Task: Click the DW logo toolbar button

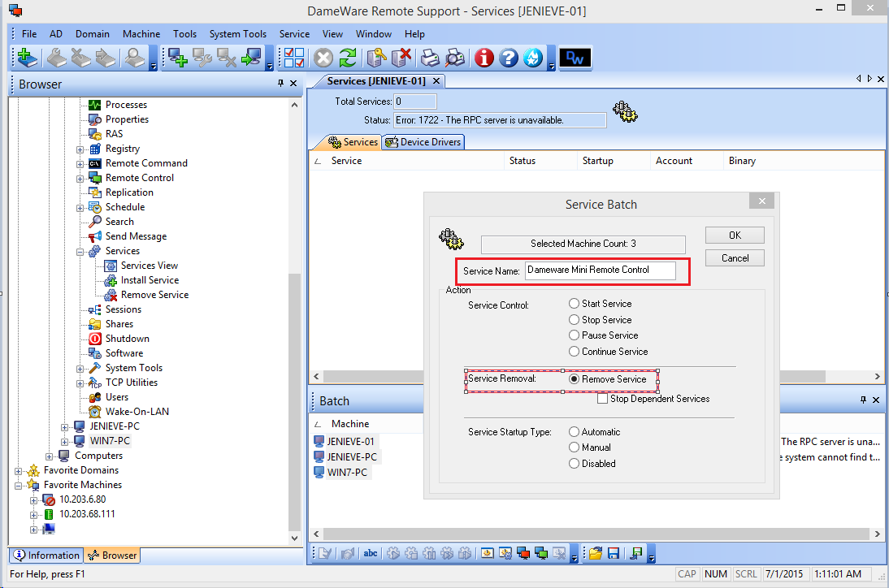Action: 575,58
